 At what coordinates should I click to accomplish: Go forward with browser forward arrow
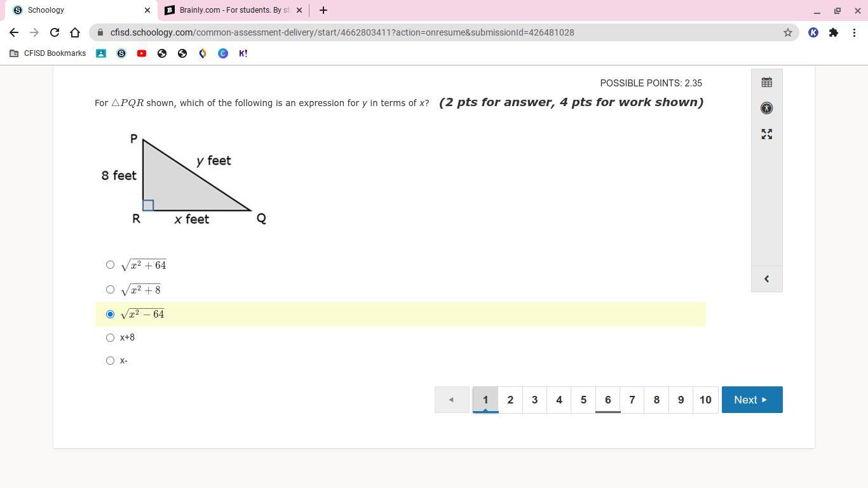point(34,32)
